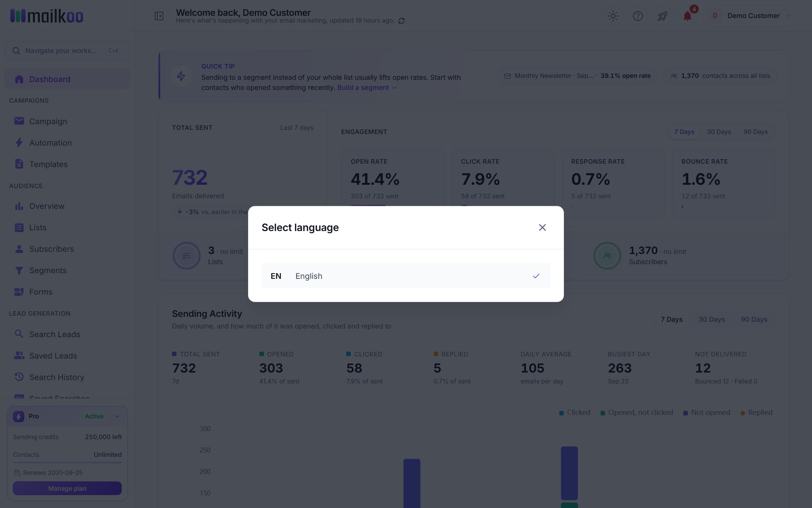Click the Manage plan button
This screenshot has width=812, height=508.
pos(67,488)
